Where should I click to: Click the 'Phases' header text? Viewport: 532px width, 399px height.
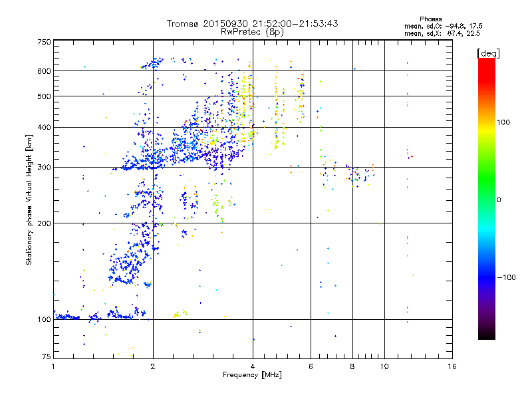(x=430, y=19)
